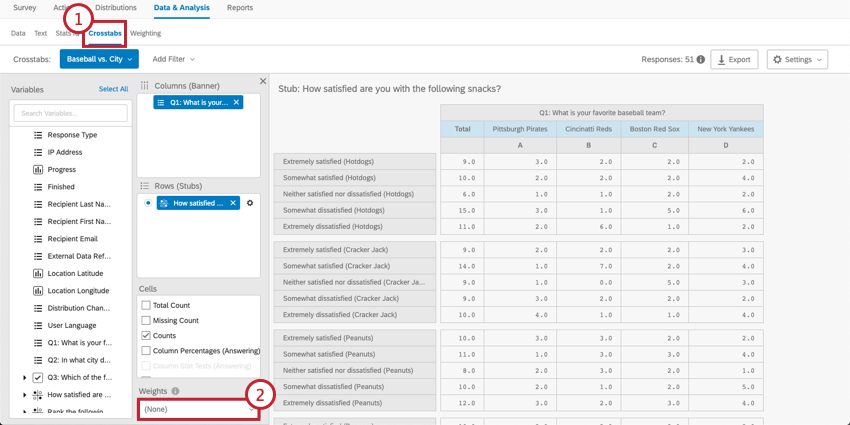Remove the How satisfied variable from Rows
Screen dimensions: 850x425
tap(233, 203)
